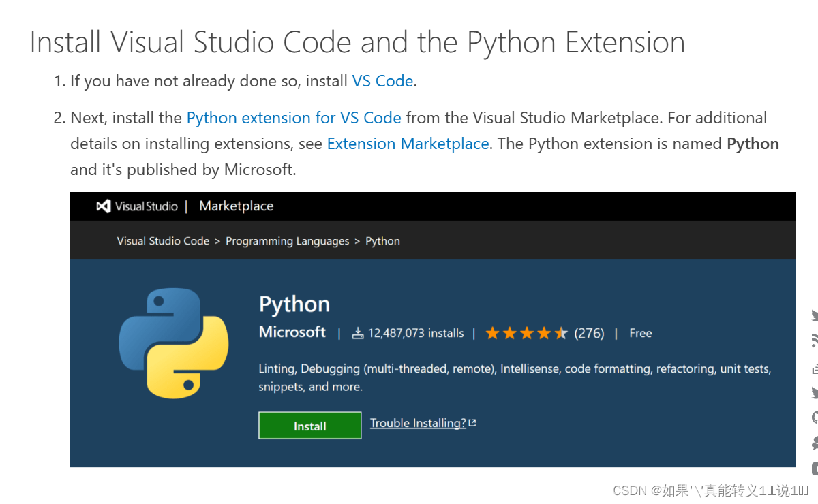The height and width of the screenshot is (504, 818).
Task: Click the (276) review count
Action: click(589, 333)
